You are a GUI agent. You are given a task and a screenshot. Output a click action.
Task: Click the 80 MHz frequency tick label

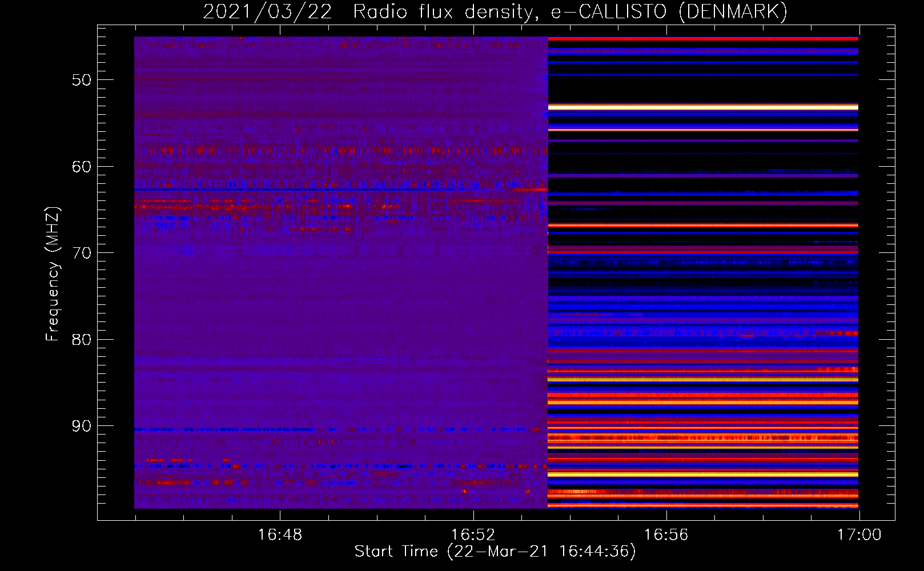point(82,340)
